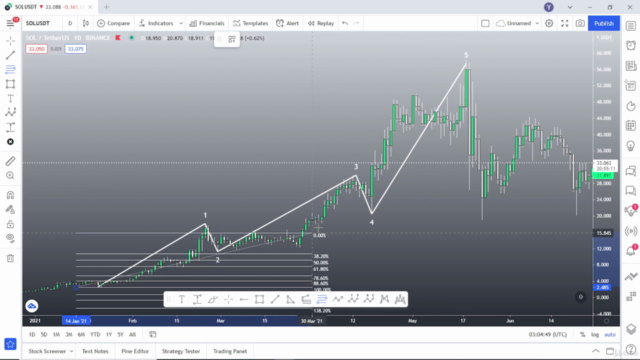
Task: Expand the indicators favorites dropdown arrow
Action: coord(181,23)
